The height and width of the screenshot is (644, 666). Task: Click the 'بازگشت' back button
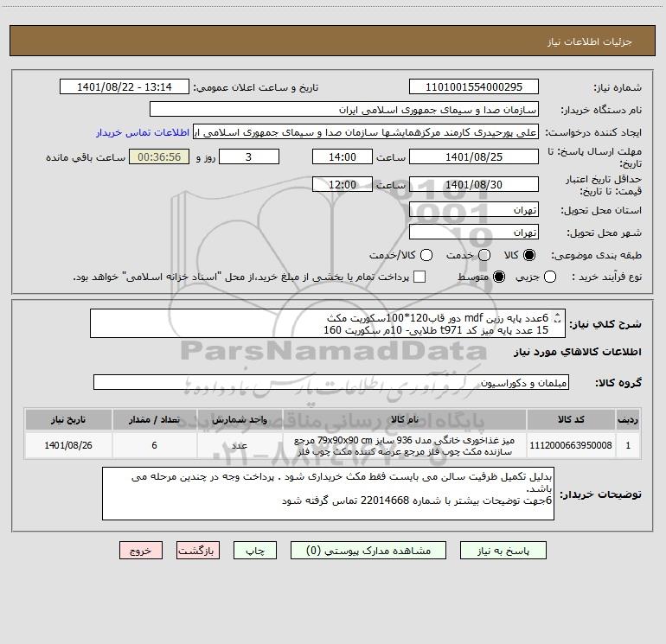pyautogui.click(x=198, y=550)
